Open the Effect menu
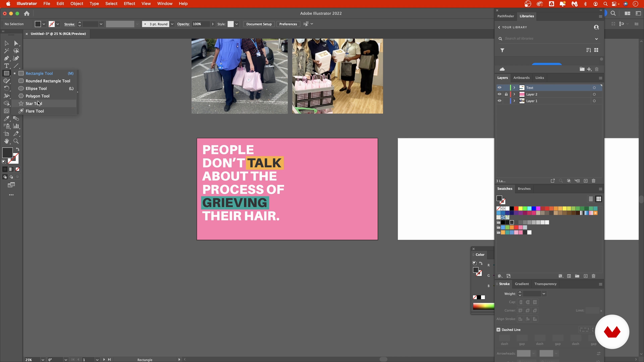This screenshot has width=644, height=362. 129,4
